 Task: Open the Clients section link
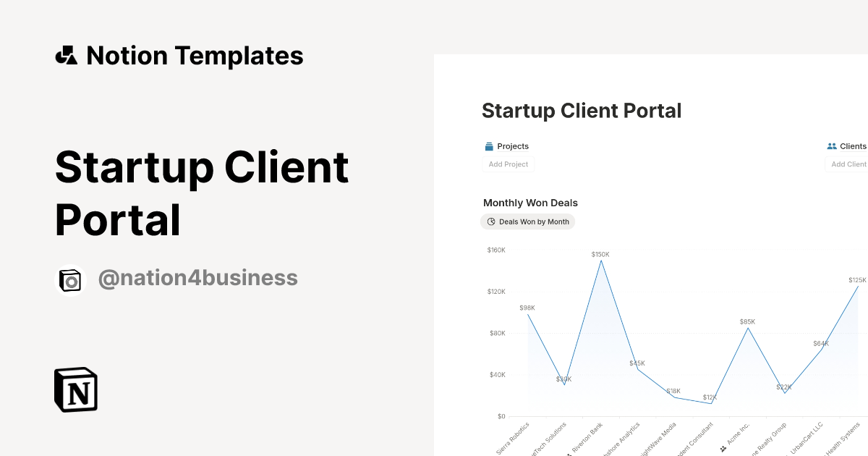coord(853,146)
